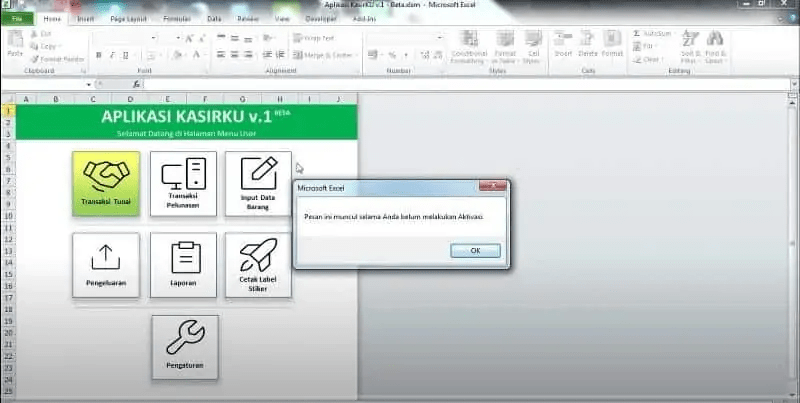The image size is (800, 403).
Task: Open the Transaksi Pelunasan computer tile
Action: tap(183, 184)
